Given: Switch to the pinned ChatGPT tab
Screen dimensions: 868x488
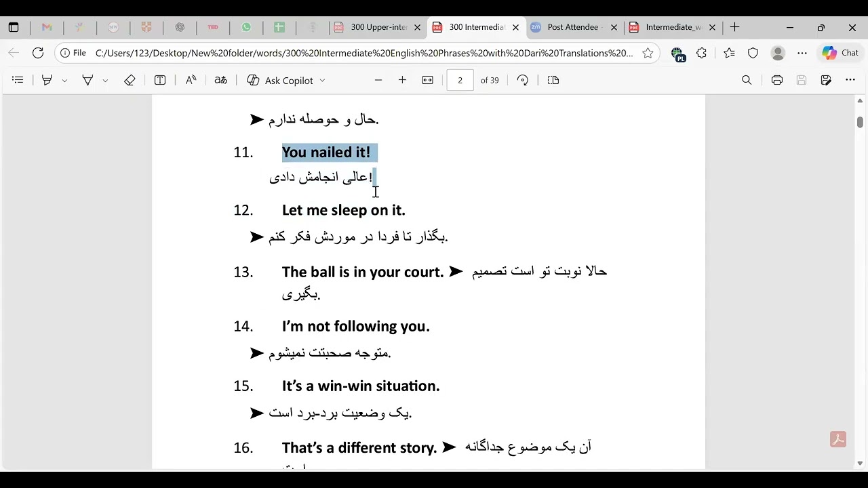Looking at the screenshot, I should point(180,28).
